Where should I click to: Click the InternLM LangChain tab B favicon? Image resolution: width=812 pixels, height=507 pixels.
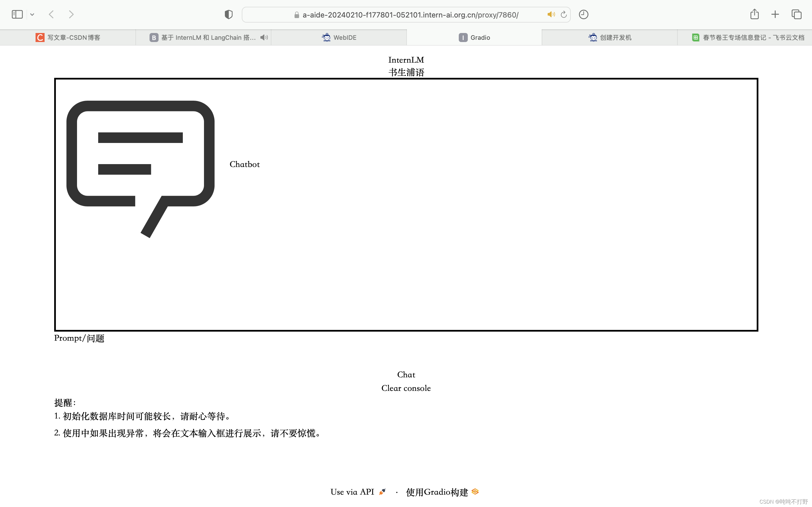coord(153,38)
